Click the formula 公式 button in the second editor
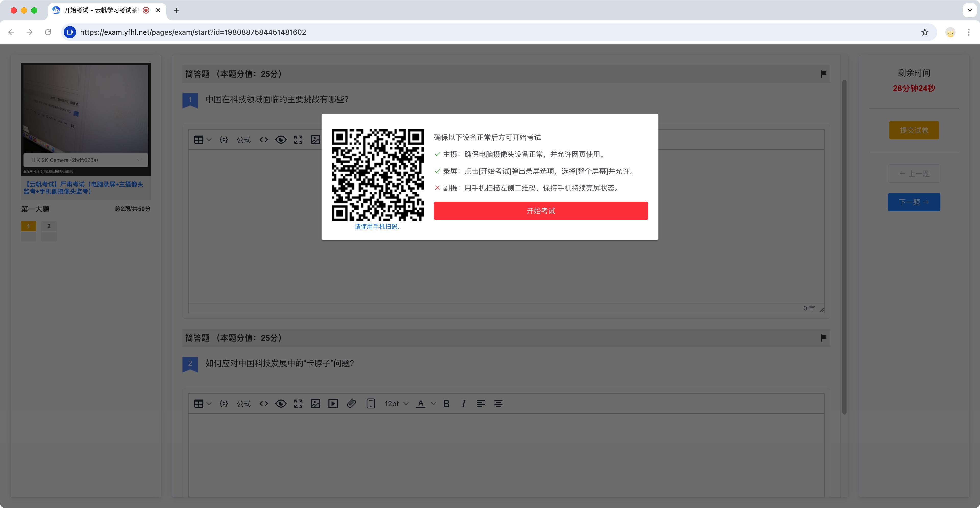Image resolution: width=980 pixels, height=508 pixels. tap(243, 404)
